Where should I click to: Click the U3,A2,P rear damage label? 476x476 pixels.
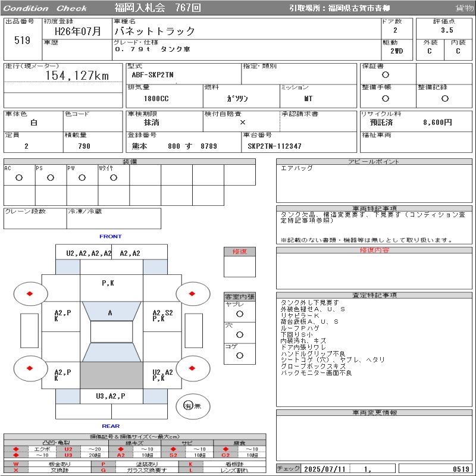(111, 396)
